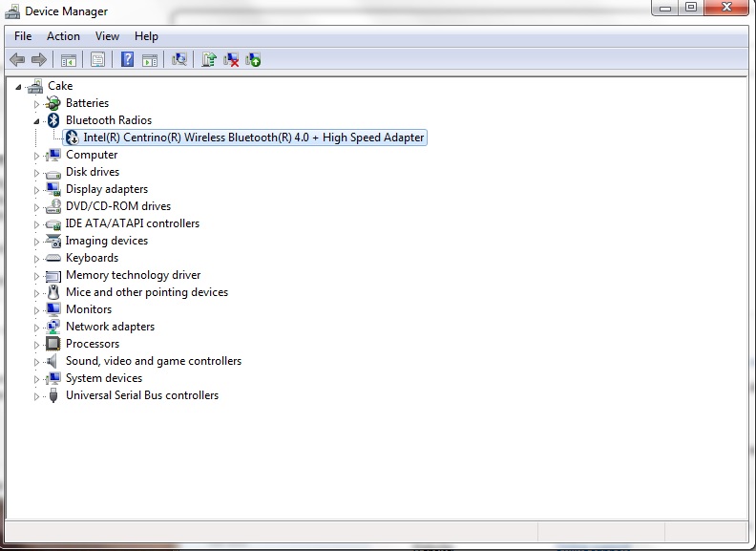Select the System devices label
This screenshot has height=551, width=756.
pyautogui.click(x=104, y=378)
